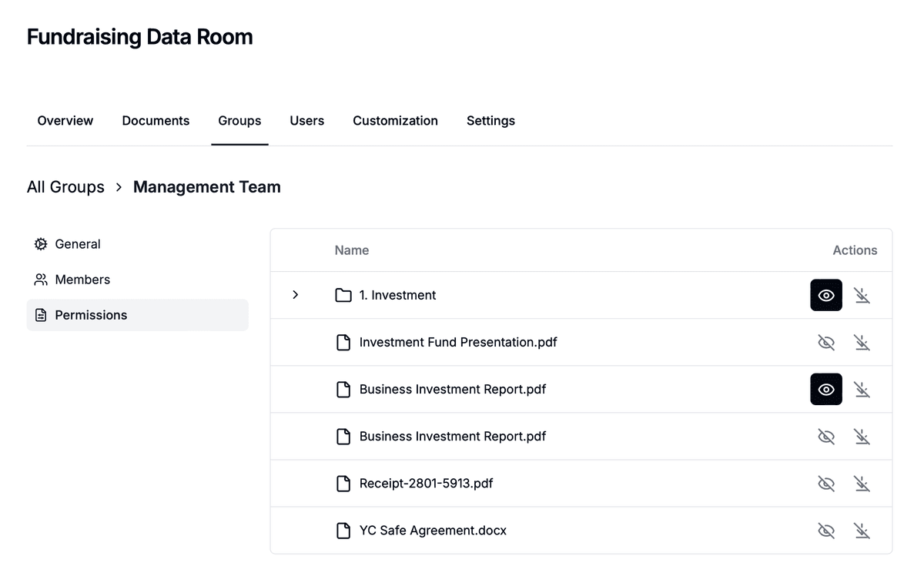This screenshot has height=583, width=924.
Task: Go to the Settings tab
Action: point(490,121)
